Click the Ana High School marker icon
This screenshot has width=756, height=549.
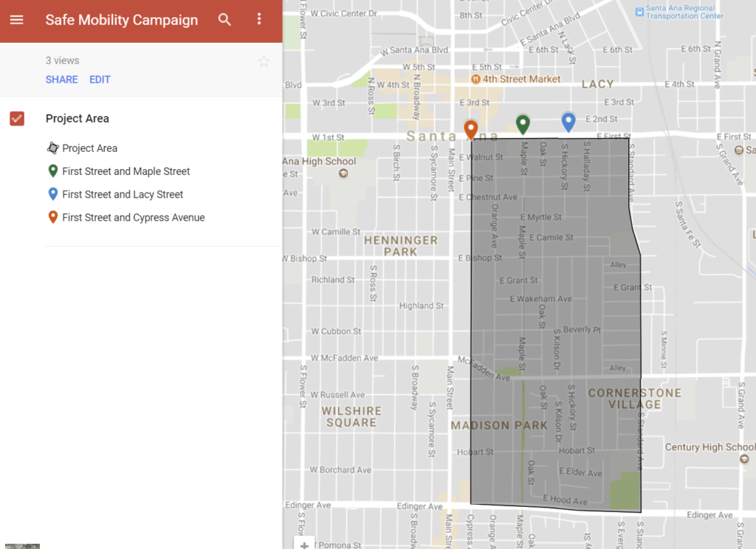click(343, 173)
